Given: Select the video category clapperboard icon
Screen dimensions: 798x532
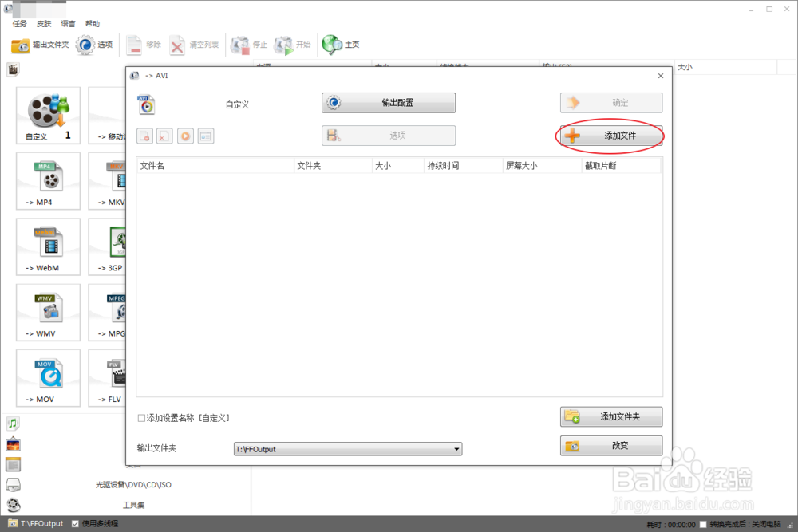Looking at the screenshot, I should (x=13, y=69).
